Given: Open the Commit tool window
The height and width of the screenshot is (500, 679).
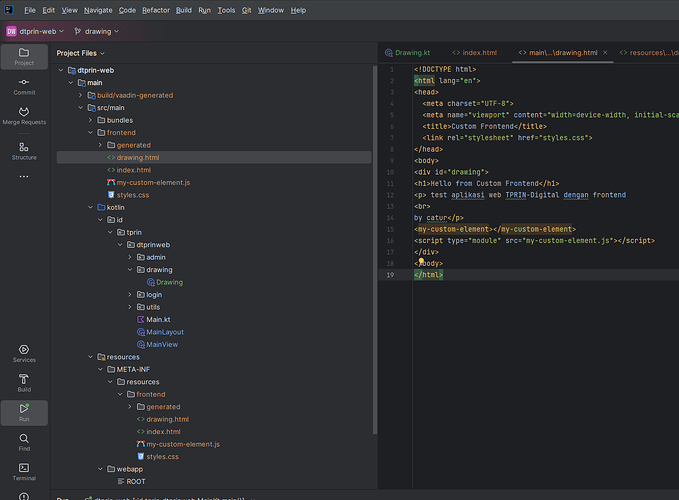Looking at the screenshot, I should point(23,84).
